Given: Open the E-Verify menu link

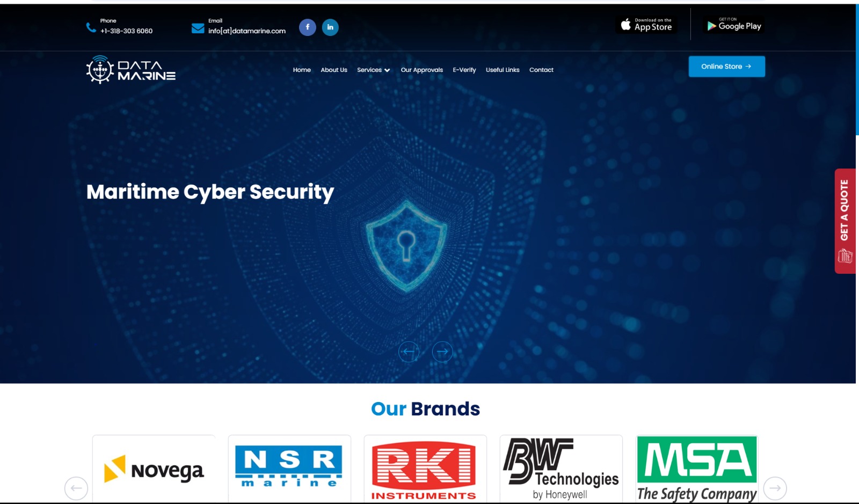Looking at the screenshot, I should [464, 70].
